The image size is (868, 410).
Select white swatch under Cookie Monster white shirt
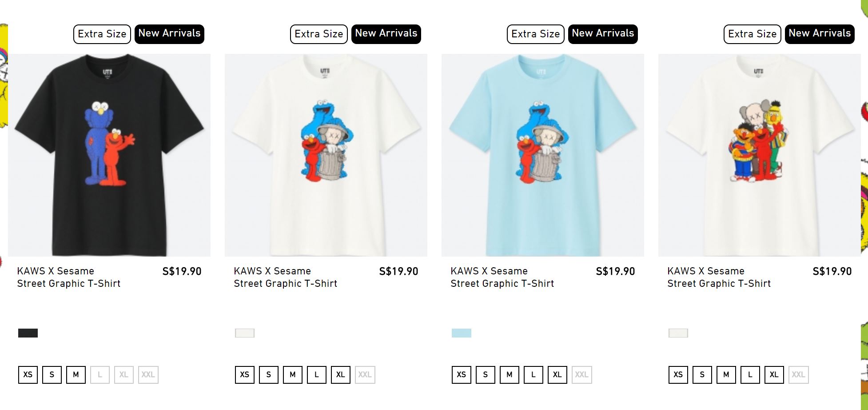[x=245, y=333]
